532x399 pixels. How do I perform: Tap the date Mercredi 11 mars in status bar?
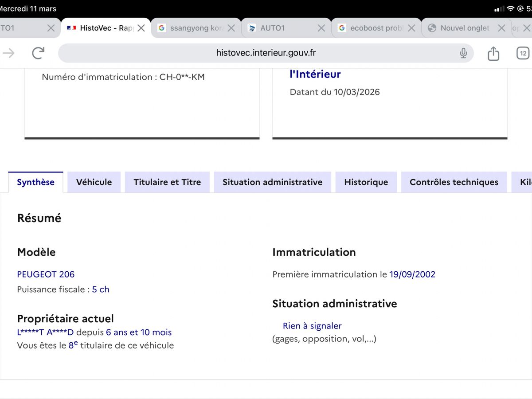tap(28, 8)
